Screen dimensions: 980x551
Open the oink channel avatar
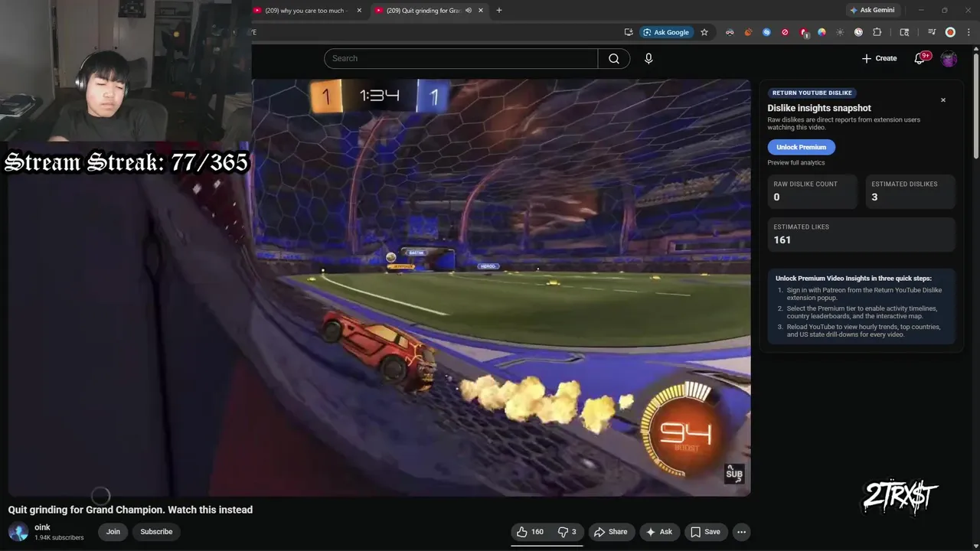coord(18,532)
